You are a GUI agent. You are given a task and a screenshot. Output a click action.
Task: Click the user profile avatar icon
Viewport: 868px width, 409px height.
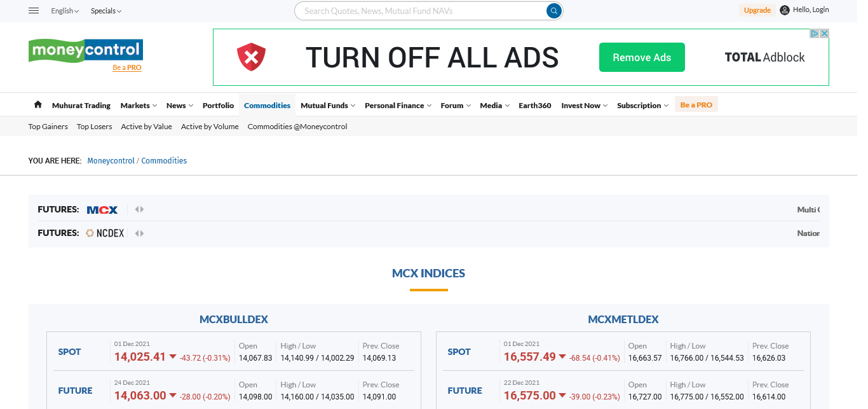[785, 10]
